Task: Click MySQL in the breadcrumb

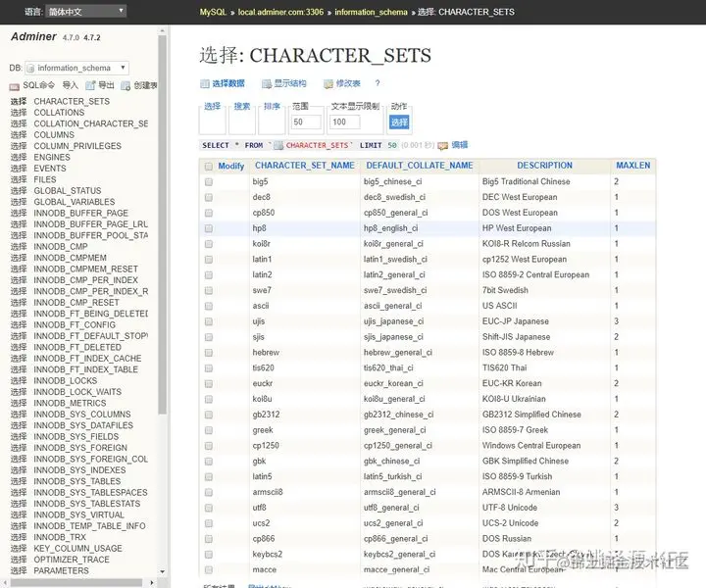Action: [213, 12]
